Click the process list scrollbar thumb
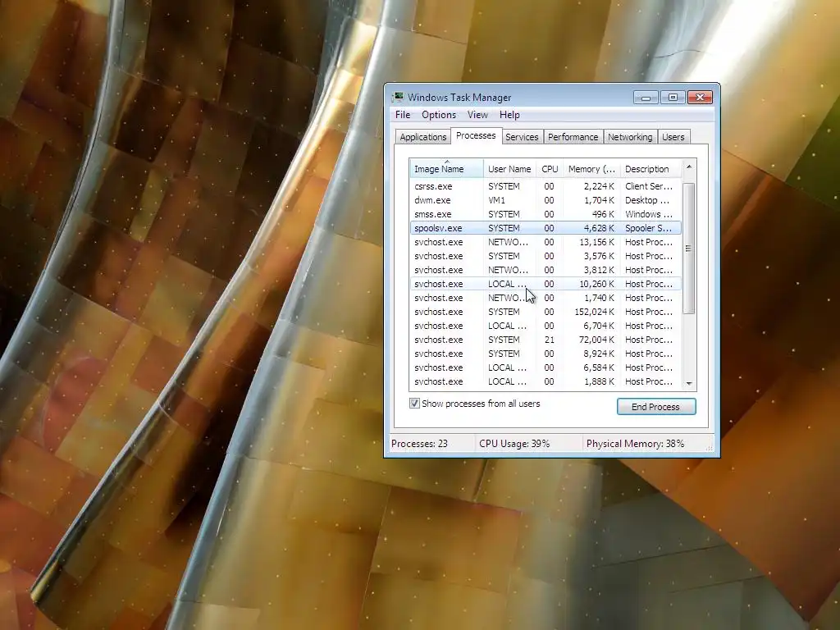Viewport: 840px width, 630px height. (689, 249)
